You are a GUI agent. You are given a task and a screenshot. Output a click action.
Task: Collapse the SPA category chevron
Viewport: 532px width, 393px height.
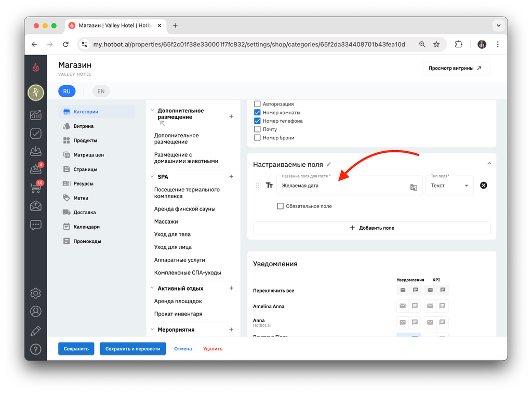[x=152, y=176]
